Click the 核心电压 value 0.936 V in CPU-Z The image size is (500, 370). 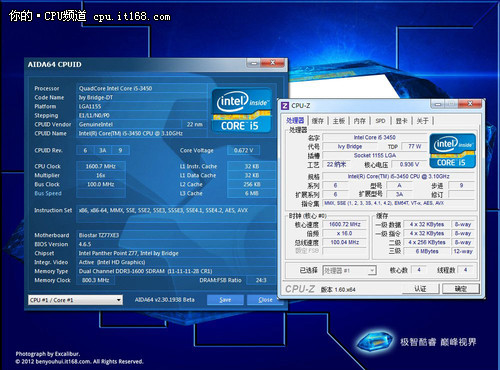[409, 164]
